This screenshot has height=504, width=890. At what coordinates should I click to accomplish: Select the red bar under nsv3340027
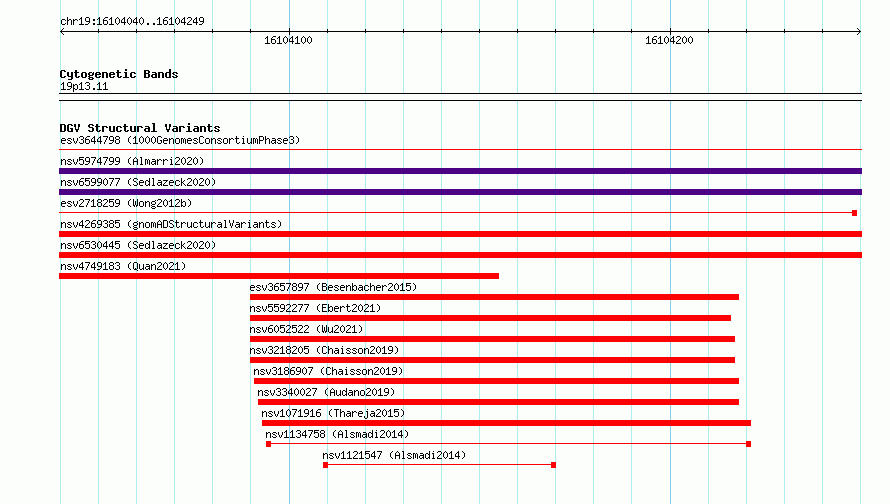pos(498,402)
